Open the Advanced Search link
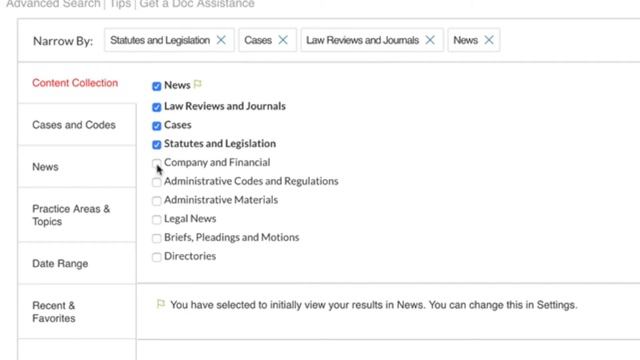 (x=53, y=4)
